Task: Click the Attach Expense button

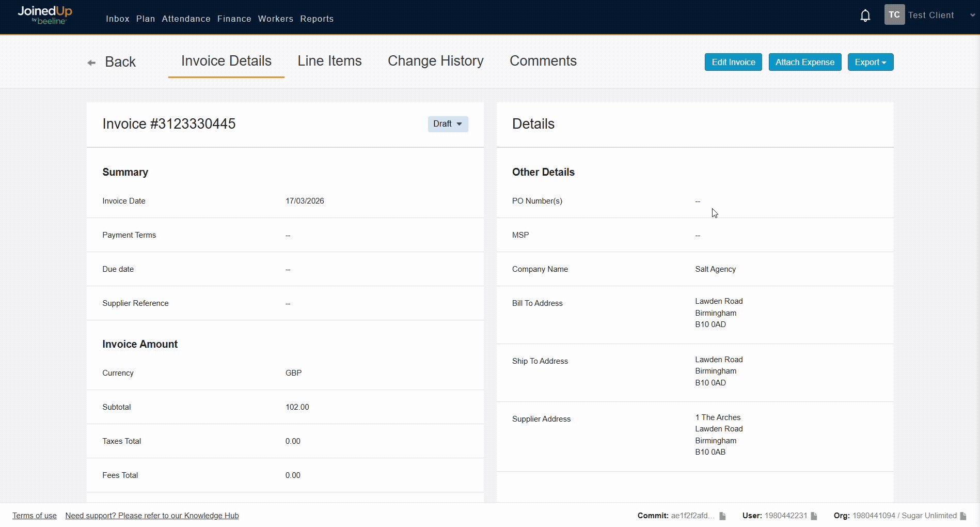Action: [x=804, y=62]
